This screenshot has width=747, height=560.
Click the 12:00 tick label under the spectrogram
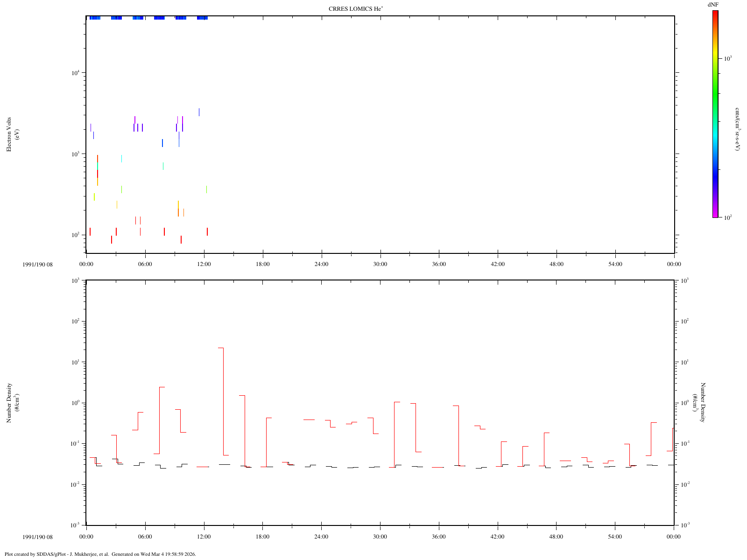[x=204, y=264]
